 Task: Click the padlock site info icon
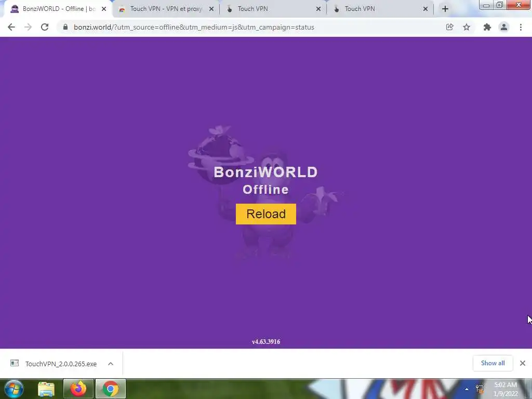pos(65,27)
